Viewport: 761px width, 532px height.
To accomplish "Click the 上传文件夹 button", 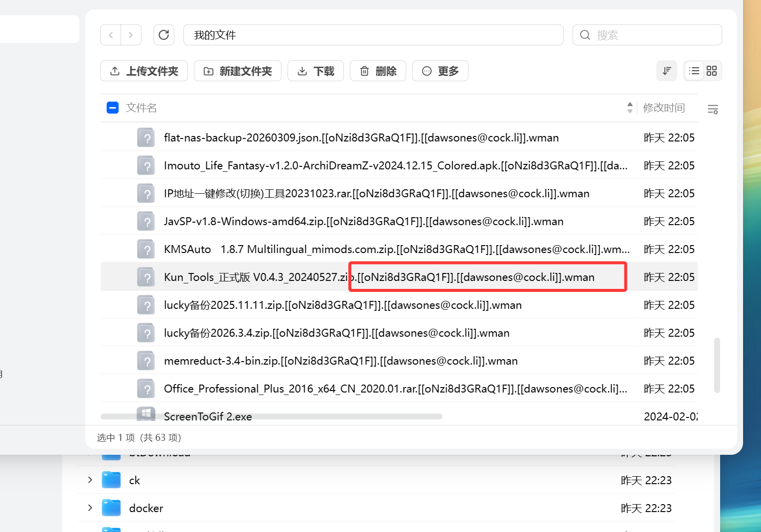I will (x=144, y=71).
